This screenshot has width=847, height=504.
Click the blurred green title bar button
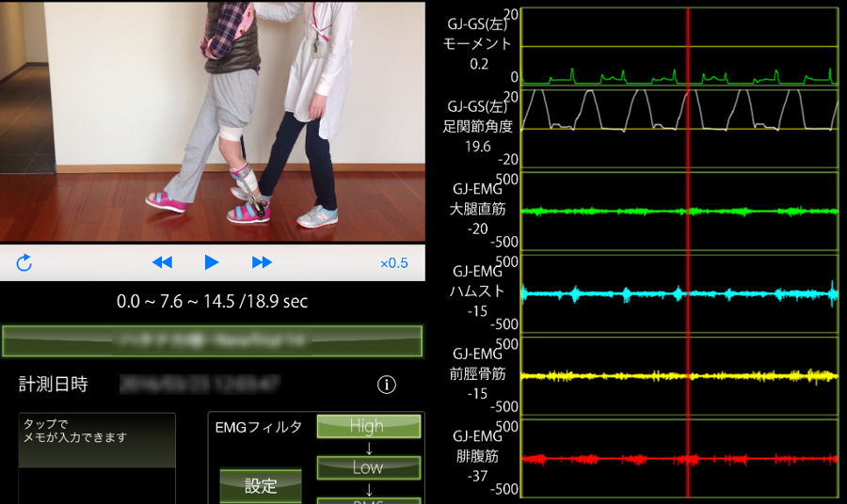coord(212,339)
